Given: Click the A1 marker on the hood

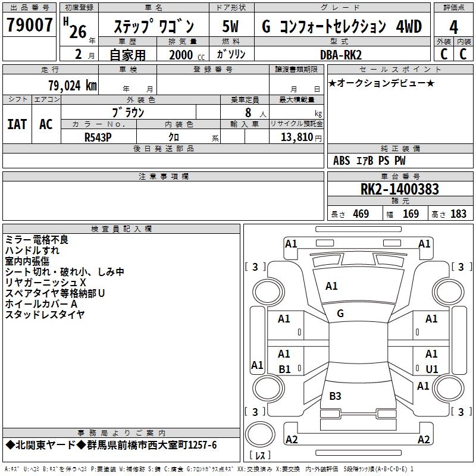Looking at the screenshot, I should pyautogui.click(x=331, y=286).
